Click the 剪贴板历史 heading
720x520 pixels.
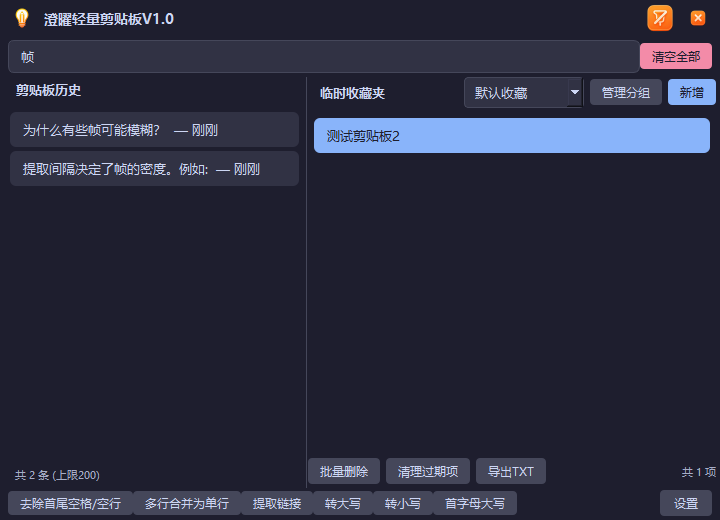pyautogui.click(x=48, y=90)
